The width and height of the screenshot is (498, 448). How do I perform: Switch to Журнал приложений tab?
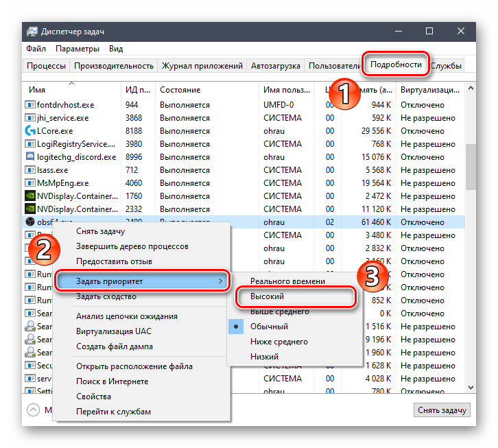(202, 66)
